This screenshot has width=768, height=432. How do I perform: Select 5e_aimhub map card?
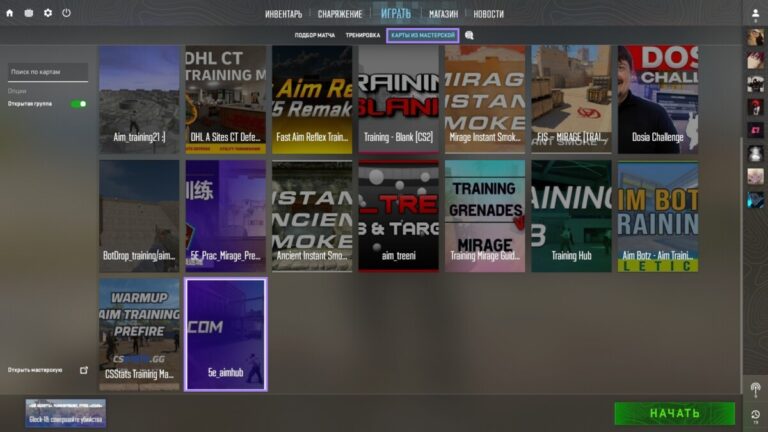[226, 335]
